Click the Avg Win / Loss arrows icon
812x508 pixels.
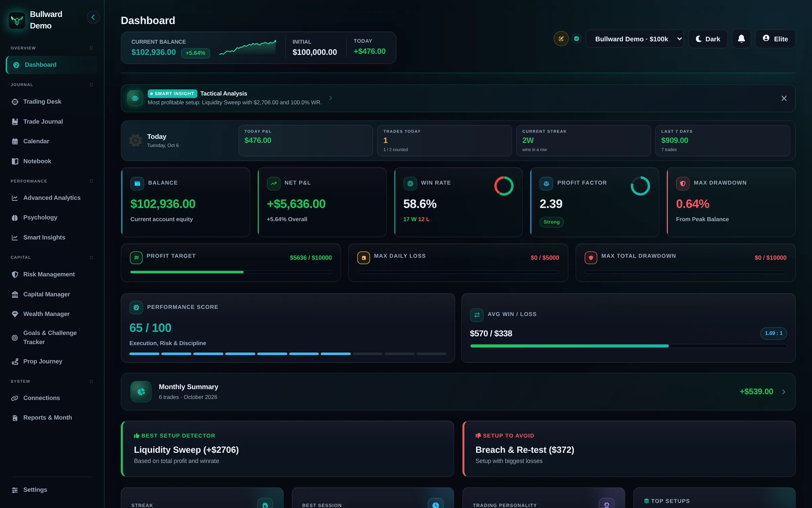[x=477, y=315]
